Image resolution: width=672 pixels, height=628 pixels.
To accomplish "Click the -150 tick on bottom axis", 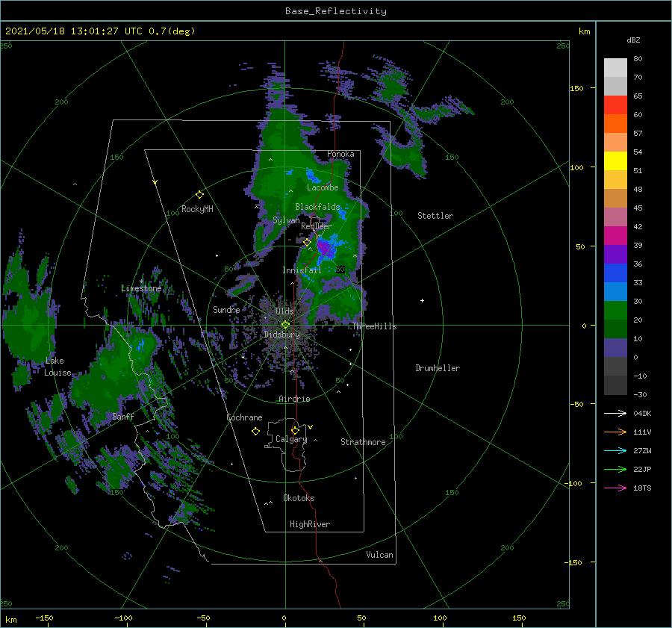I will [44, 618].
